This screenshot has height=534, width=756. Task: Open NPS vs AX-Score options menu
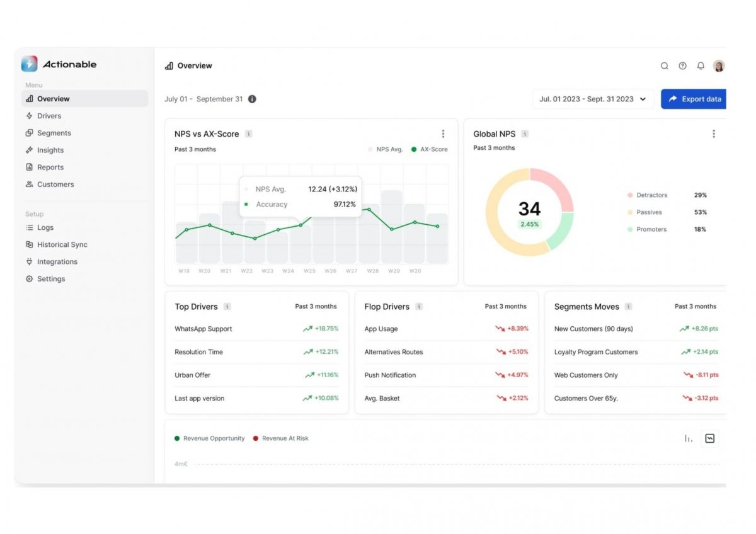point(443,133)
